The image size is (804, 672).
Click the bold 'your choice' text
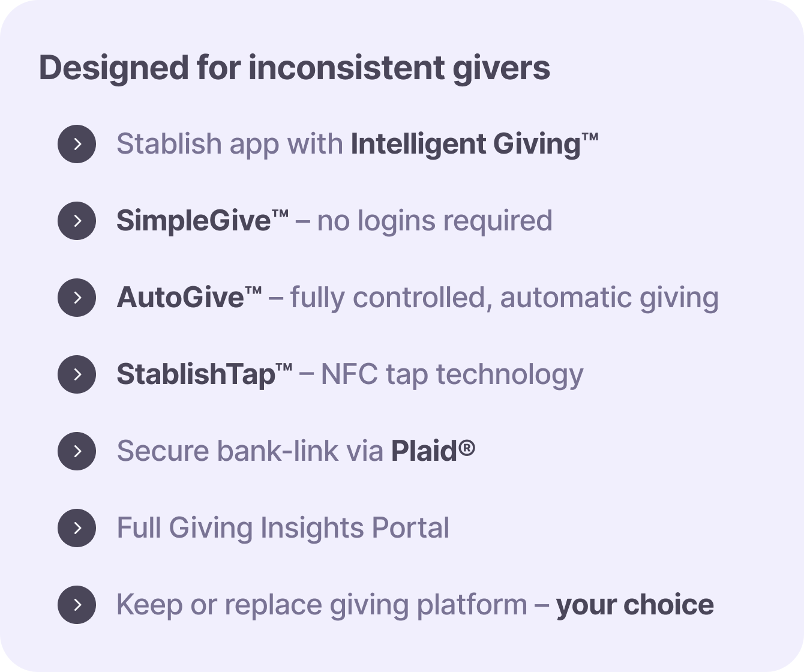coord(635,605)
